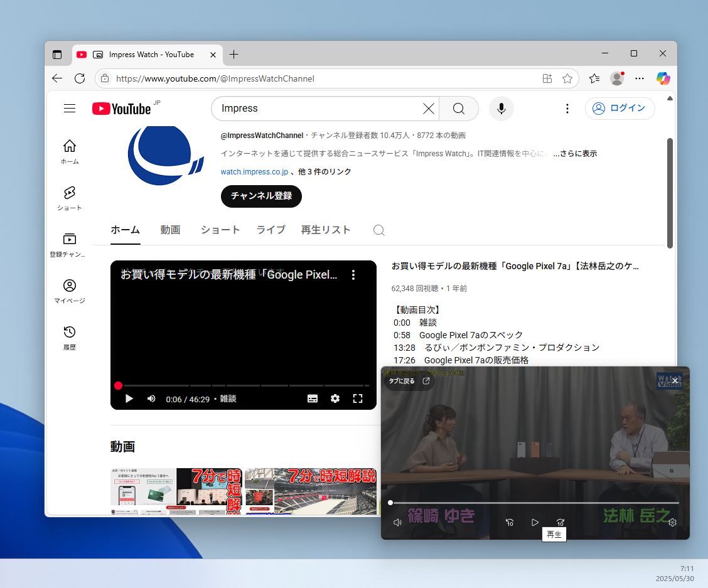Select ショート in the left sidebar

69,198
